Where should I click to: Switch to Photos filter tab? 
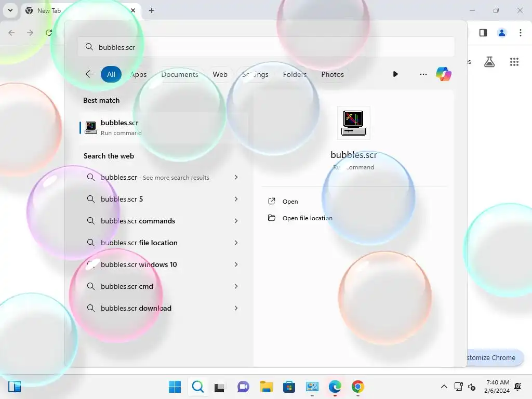point(332,74)
